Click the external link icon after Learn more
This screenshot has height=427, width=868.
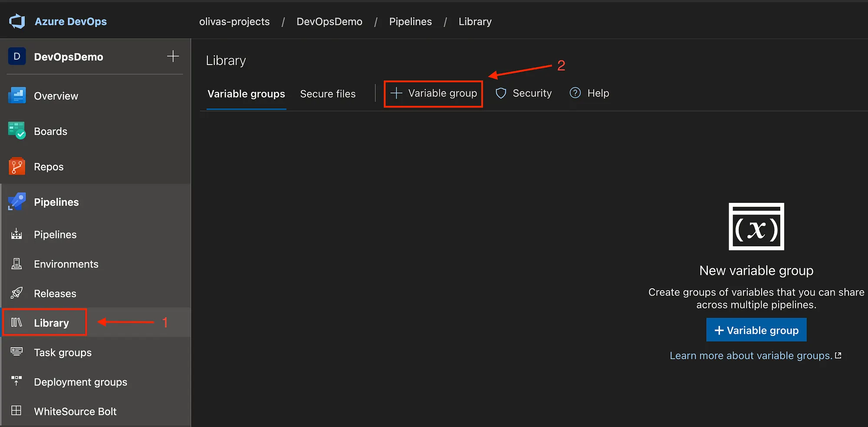coord(838,355)
